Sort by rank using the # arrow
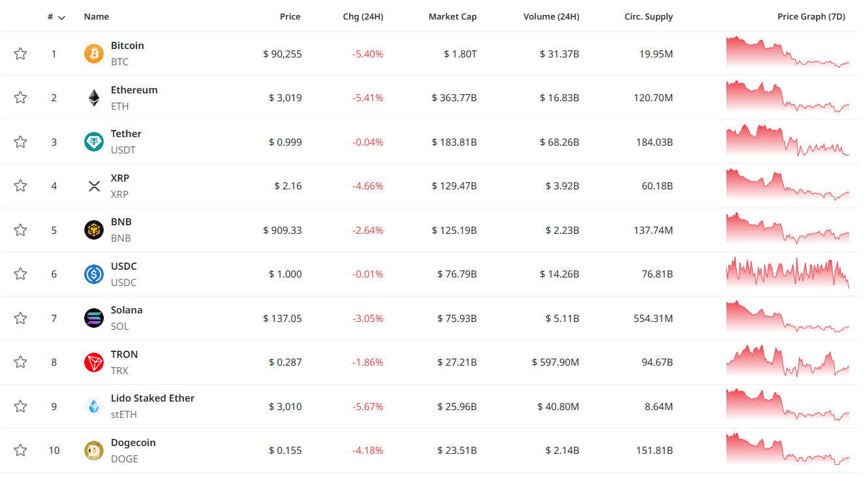This screenshot has width=868, height=478. point(61,18)
